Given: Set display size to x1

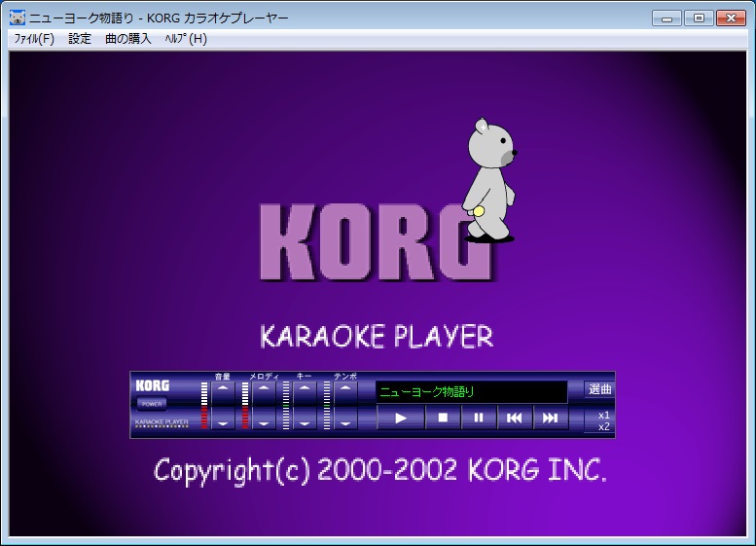Looking at the screenshot, I should 603,415.
